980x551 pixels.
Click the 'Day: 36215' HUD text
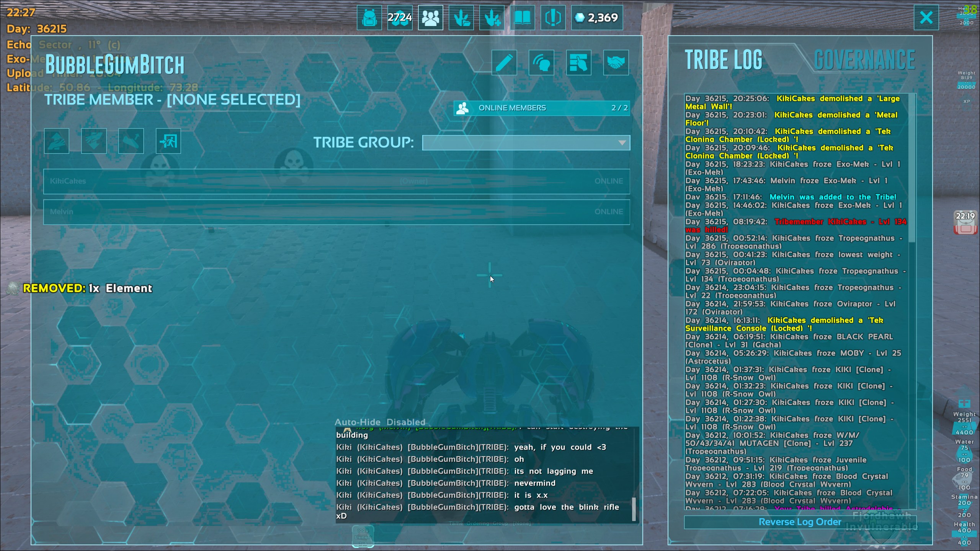(37, 29)
